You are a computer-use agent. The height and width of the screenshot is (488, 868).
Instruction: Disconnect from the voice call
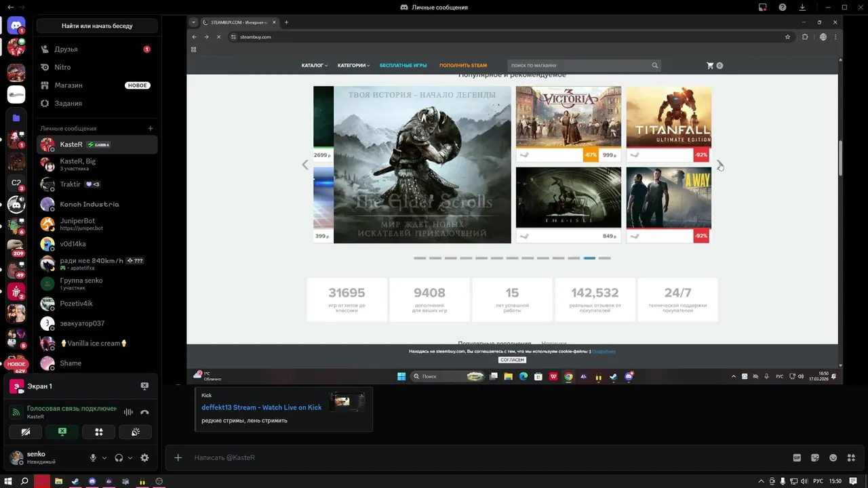point(144,412)
